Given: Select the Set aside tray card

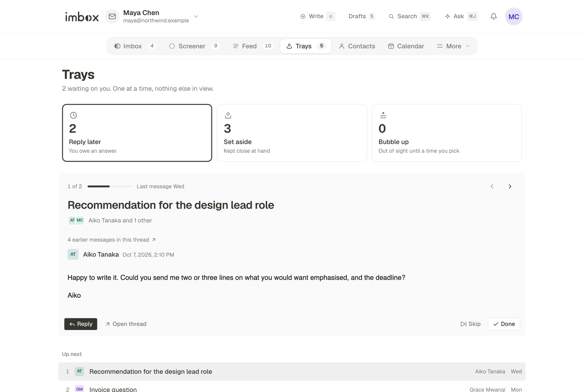Looking at the screenshot, I should coord(292,133).
